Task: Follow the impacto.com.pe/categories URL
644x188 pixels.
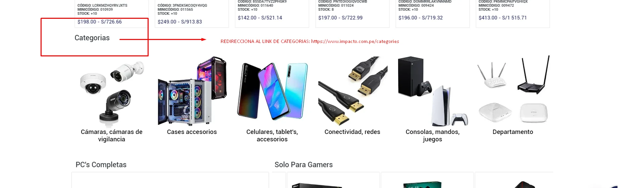Action: pos(355,42)
